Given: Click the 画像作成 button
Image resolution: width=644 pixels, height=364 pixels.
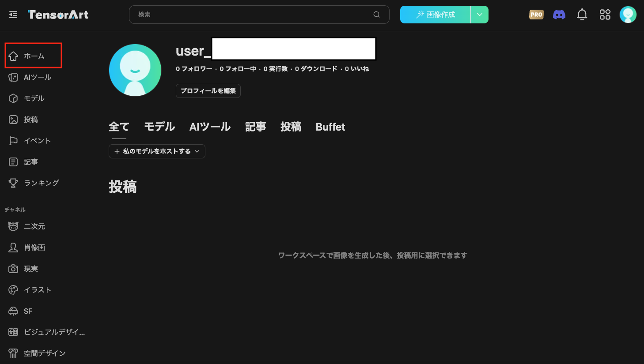Looking at the screenshot, I should [436, 15].
